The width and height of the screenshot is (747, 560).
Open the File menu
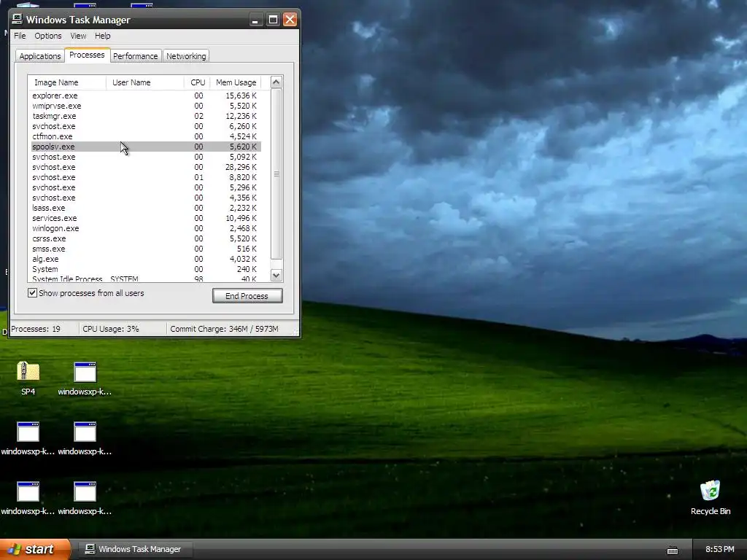coord(20,36)
